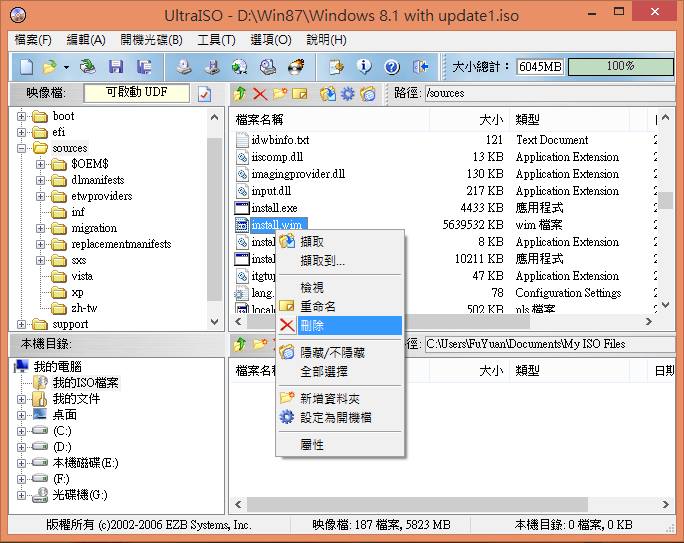Choose 重命名 from the context menu
Screen dimensions: 684x543
(340, 306)
